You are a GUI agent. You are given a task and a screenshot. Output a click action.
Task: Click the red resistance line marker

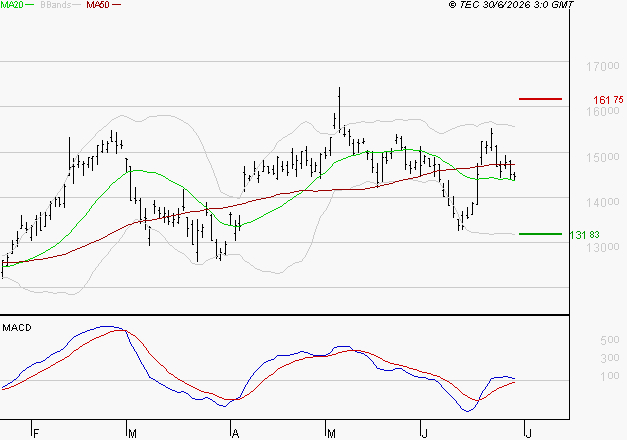(540, 99)
